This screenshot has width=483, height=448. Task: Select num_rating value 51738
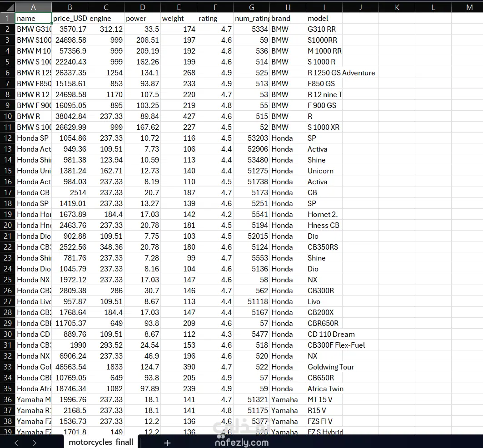(x=251, y=182)
